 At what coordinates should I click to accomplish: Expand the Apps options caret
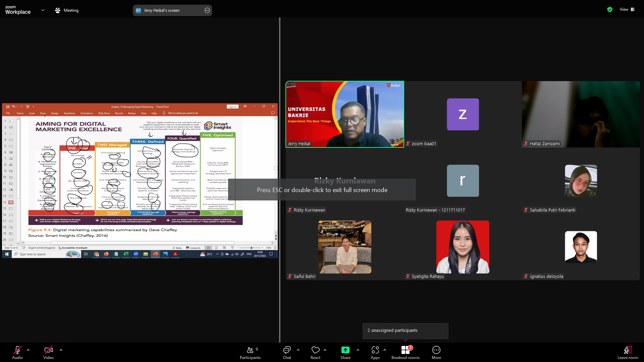[x=385, y=350]
